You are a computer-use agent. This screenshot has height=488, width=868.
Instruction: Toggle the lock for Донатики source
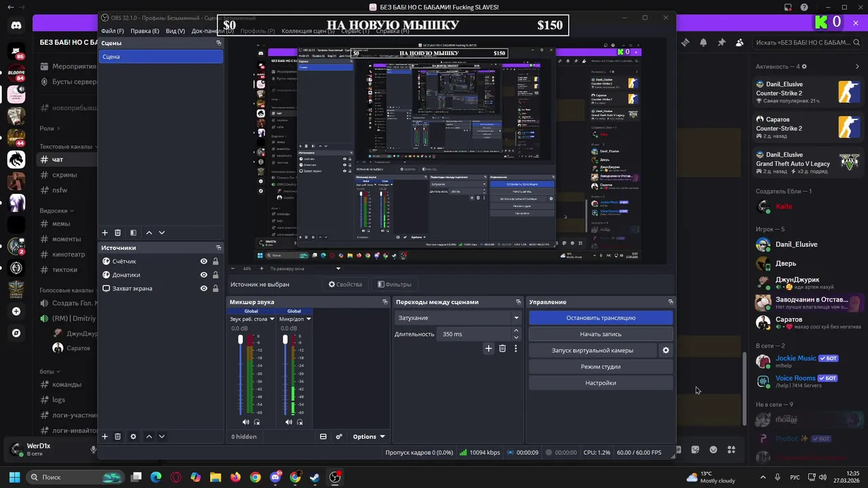[x=216, y=274]
